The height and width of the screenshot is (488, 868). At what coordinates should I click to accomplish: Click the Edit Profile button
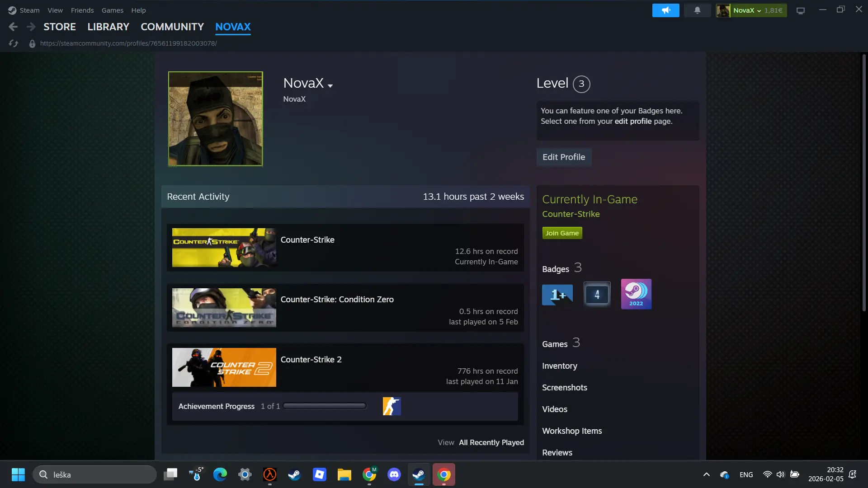click(564, 157)
